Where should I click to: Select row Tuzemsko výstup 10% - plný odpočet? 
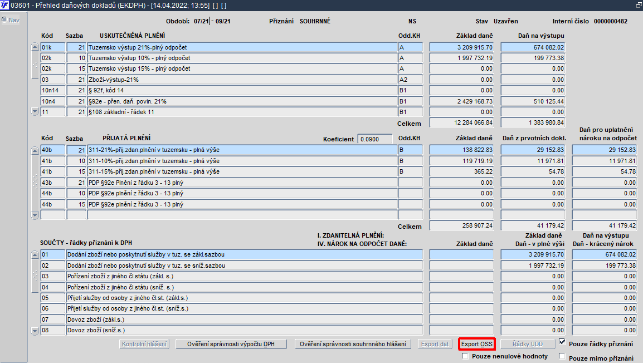(242, 58)
